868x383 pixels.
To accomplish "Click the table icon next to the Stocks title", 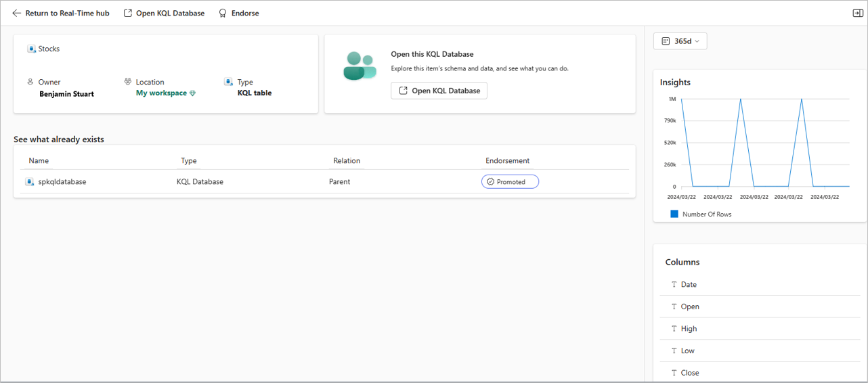I will [31, 49].
